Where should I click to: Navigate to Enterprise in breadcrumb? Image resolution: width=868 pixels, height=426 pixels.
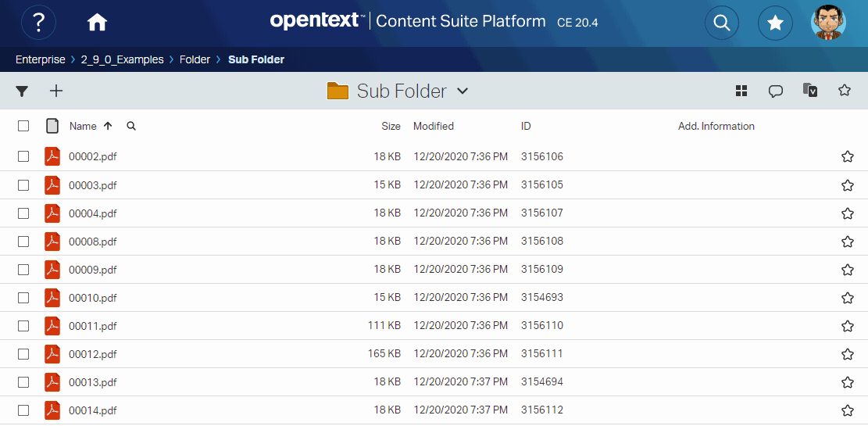pyautogui.click(x=40, y=59)
